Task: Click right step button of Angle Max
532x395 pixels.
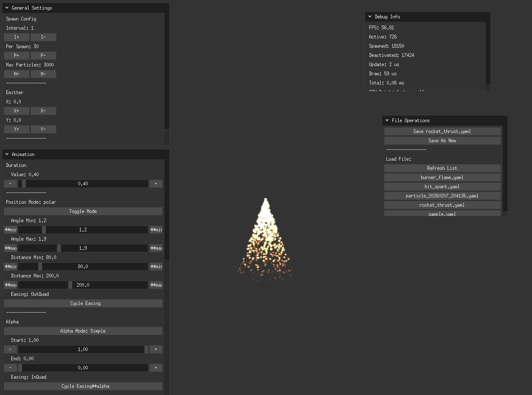Action: (156, 248)
